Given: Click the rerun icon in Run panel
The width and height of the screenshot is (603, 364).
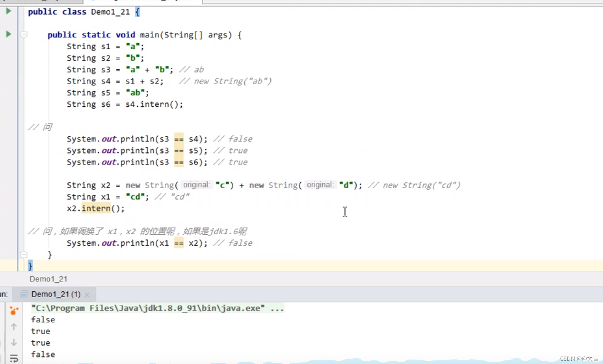Looking at the screenshot, I should coord(13,311).
